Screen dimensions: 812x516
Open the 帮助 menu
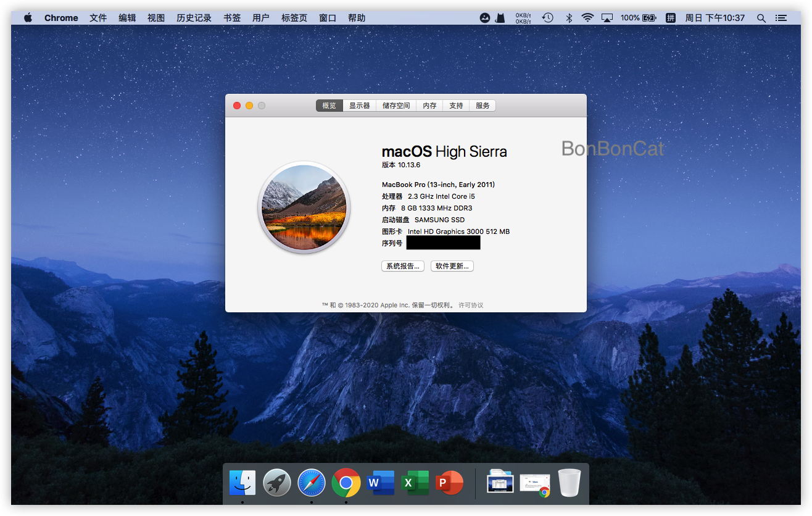pos(357,18)
